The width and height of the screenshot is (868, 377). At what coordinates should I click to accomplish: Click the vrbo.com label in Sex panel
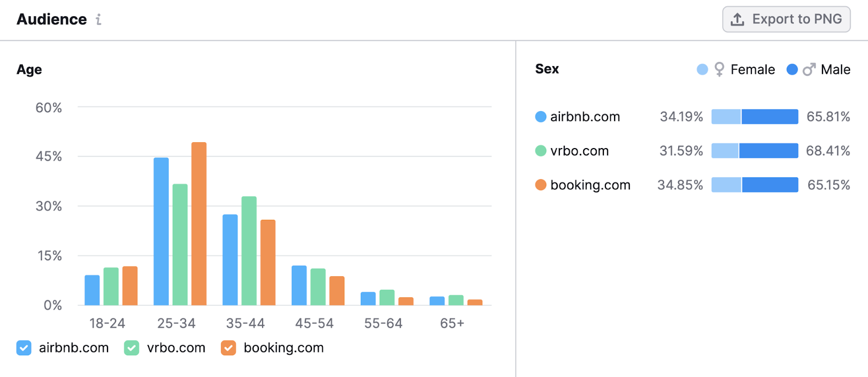579,150
